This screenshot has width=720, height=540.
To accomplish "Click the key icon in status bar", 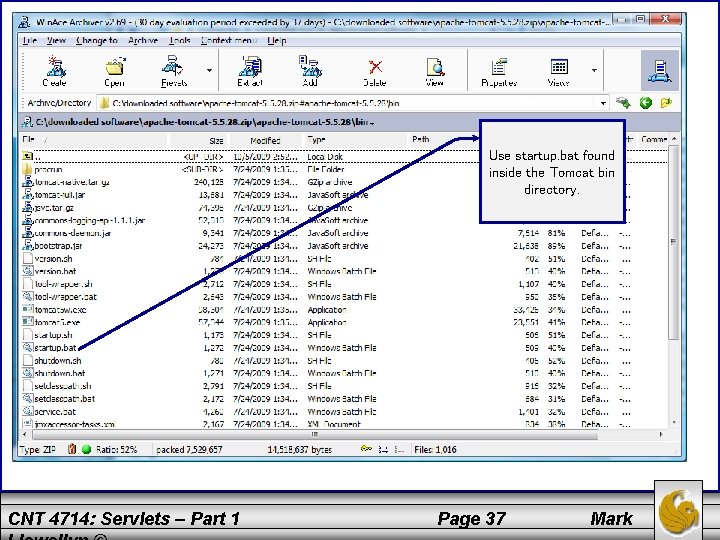I will click(x=366, y=449).
